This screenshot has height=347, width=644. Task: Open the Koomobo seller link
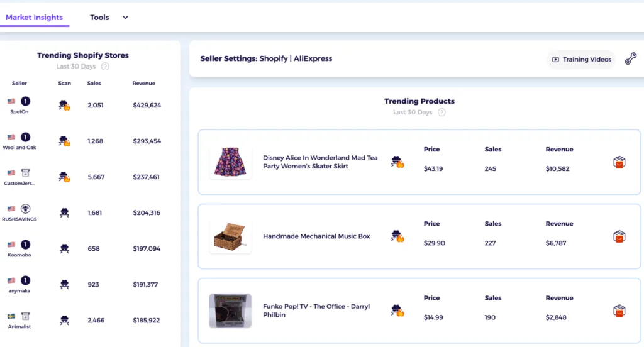coord(19,255)
